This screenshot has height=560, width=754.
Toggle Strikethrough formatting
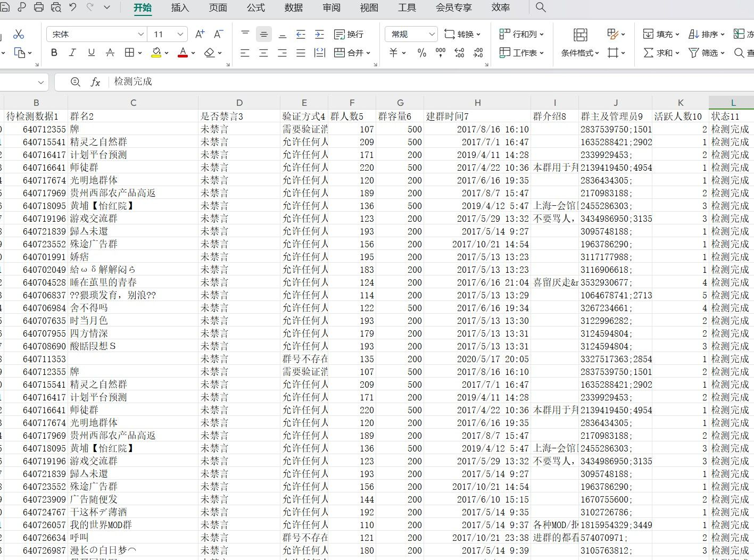click(110, 53)
